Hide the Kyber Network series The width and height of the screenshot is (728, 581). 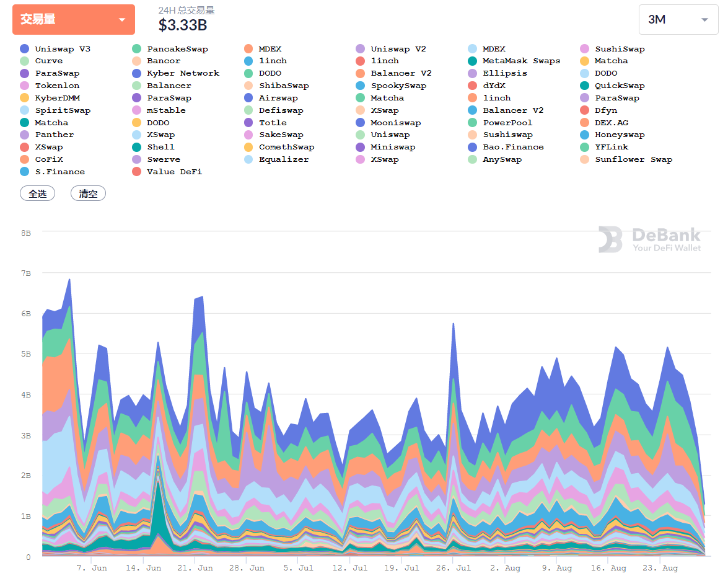(x=183, y=73)
